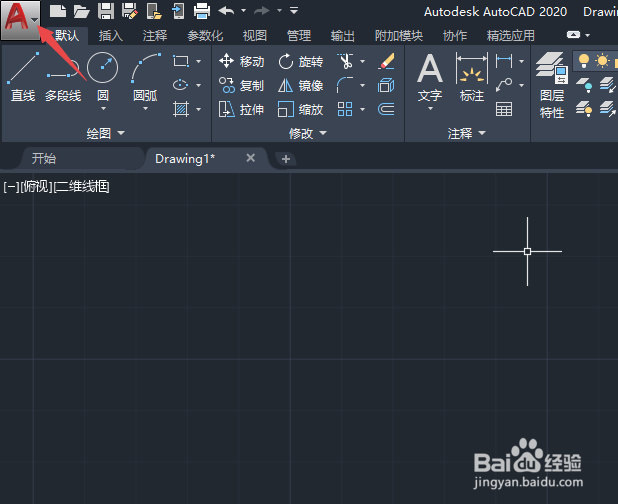This screenshot has height=504, width=618.
Task: Switch to the 注释 ribbon tab
Action: coord(155,36)
